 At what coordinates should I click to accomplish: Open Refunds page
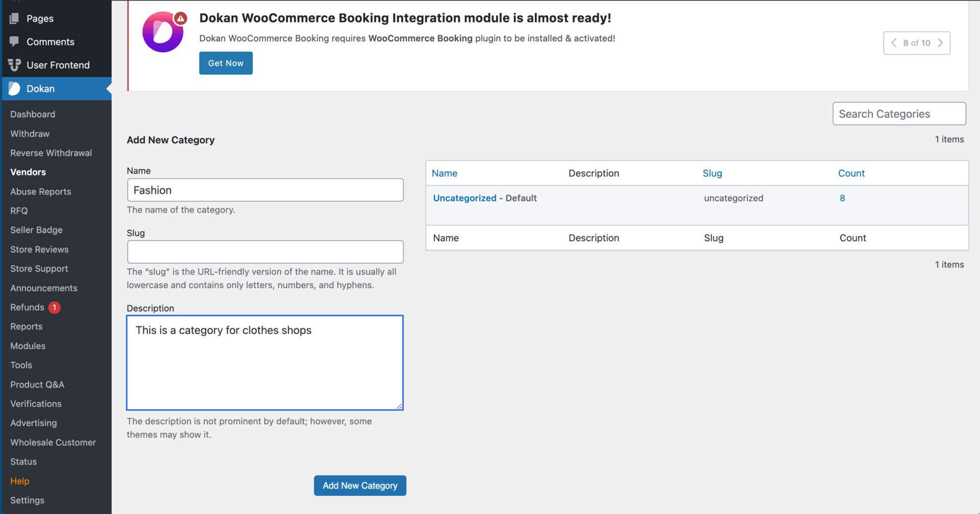click(x=27, y=307)
